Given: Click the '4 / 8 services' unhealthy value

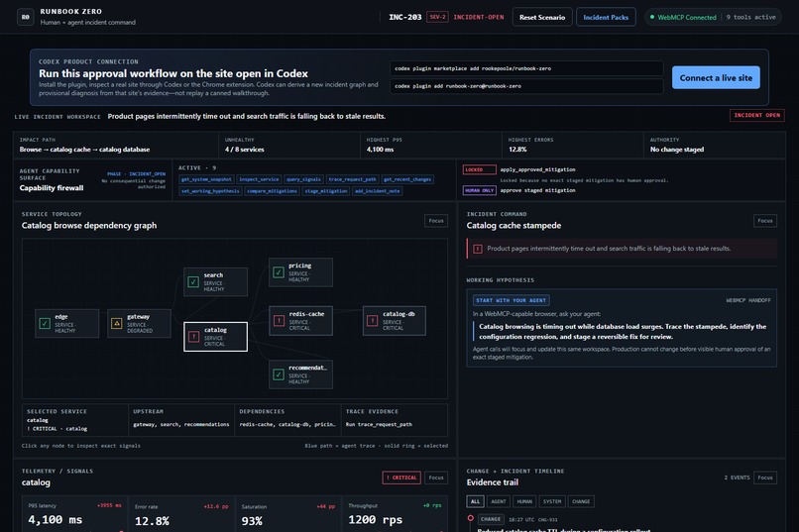Looking at the screenshot, I should tap(245, 150).
